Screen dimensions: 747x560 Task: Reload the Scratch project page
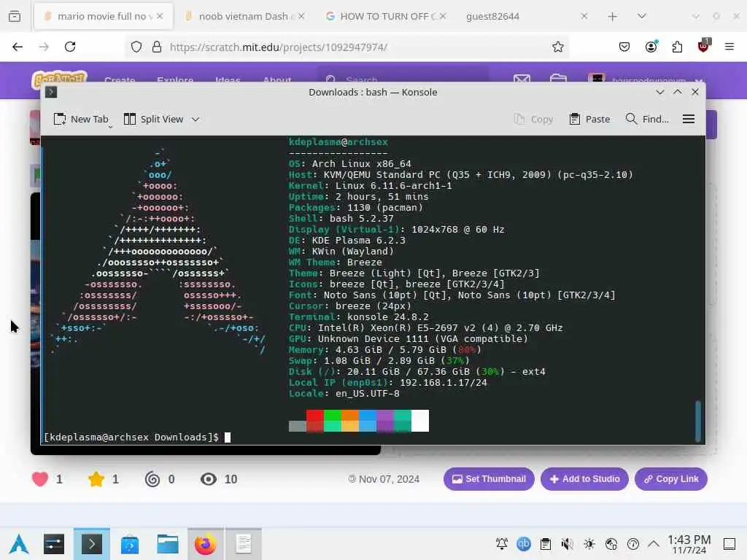[x=70, y=47]
